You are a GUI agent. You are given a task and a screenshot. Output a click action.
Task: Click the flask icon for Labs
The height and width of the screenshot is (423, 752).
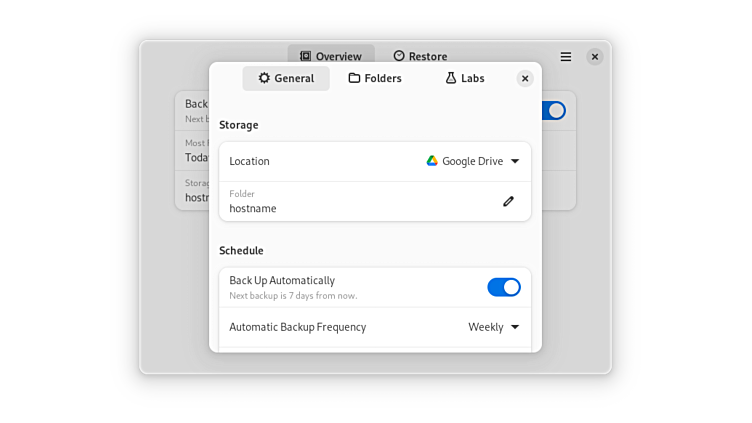tap(451, 78)
